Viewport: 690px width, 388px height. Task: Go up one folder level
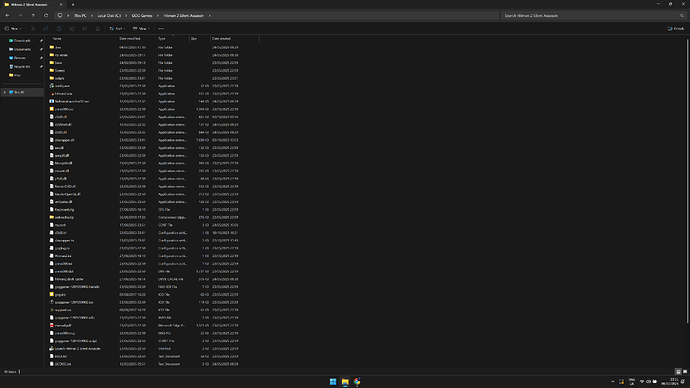click(x=33, y=15)
